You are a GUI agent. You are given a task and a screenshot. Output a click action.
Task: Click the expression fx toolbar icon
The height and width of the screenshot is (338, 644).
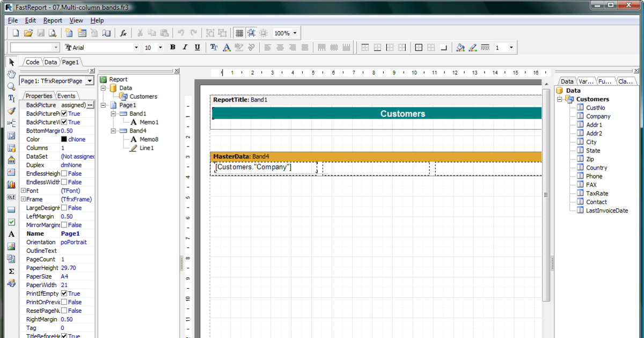click(x=123, y=33)
